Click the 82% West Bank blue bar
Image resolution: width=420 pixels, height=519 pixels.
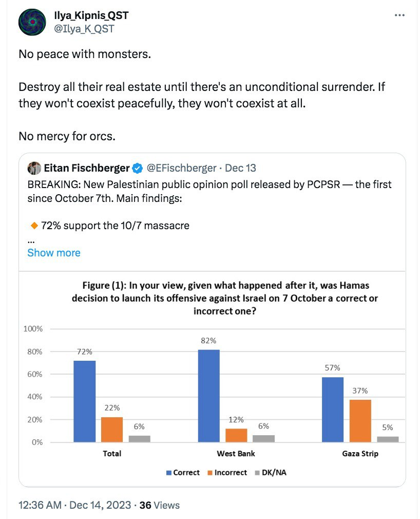tap(208, 395)
